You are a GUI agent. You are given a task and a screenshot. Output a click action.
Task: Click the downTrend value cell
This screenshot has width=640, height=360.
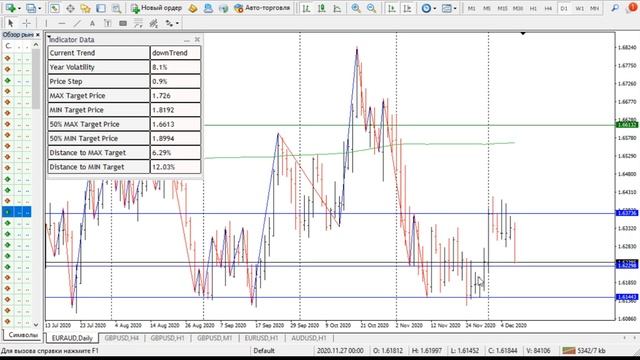pyautogui.click(x=176, y=53)
